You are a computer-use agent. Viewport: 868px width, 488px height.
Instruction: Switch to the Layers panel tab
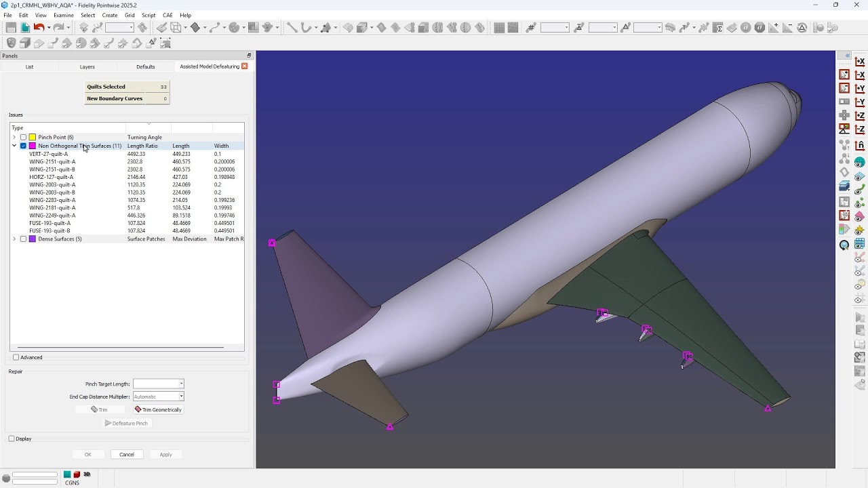tap(87, 66)
